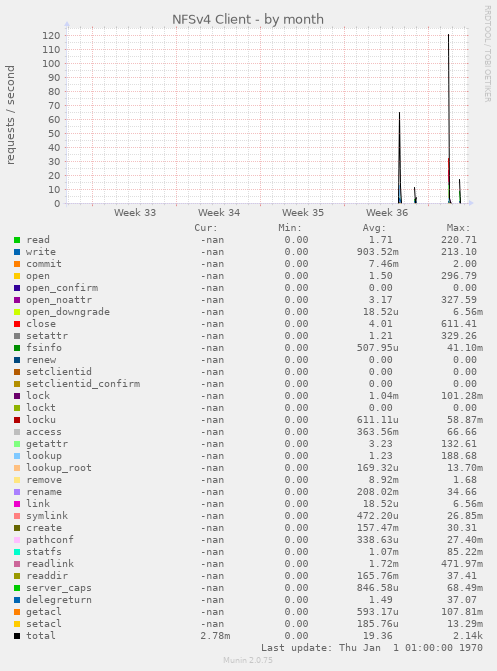Click the chart title NFSv4 Client - by month

[248, 19]
